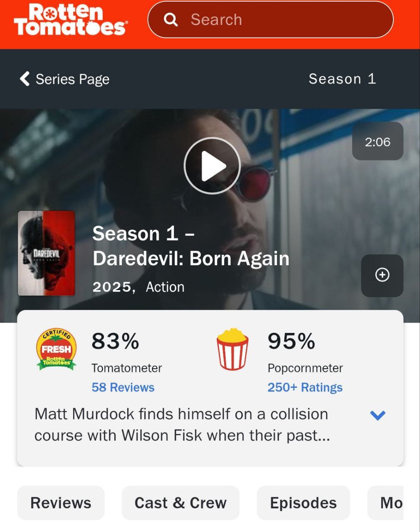
Task: Open the 58 Reviews link
Action: click(123, 387)
